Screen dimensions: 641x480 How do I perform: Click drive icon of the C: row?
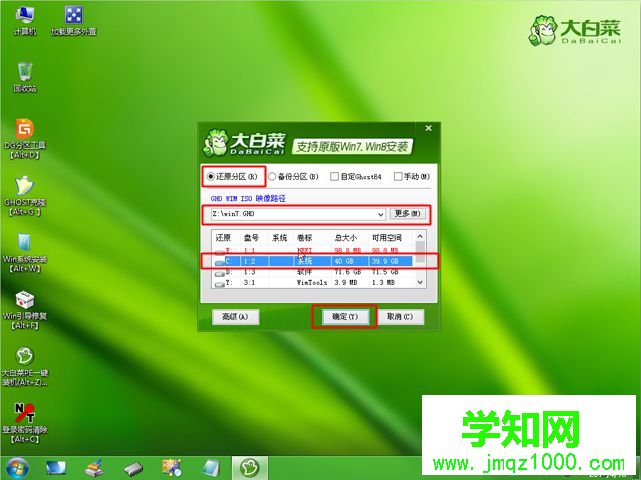point(220,262)
